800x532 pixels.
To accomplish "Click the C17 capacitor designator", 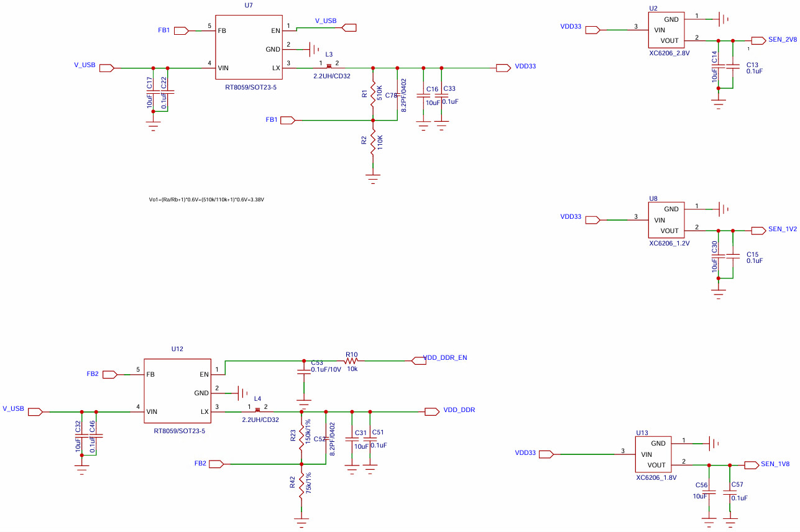I will click(x=150, y=83).
